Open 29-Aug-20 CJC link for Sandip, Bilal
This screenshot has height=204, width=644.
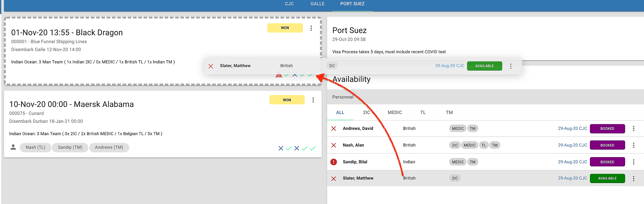[573, 162]
